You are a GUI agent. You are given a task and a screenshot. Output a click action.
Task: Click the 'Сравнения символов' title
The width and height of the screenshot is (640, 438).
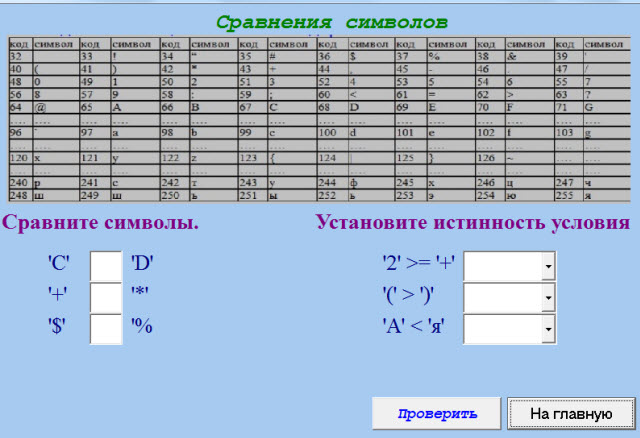[x=331, y=22]
